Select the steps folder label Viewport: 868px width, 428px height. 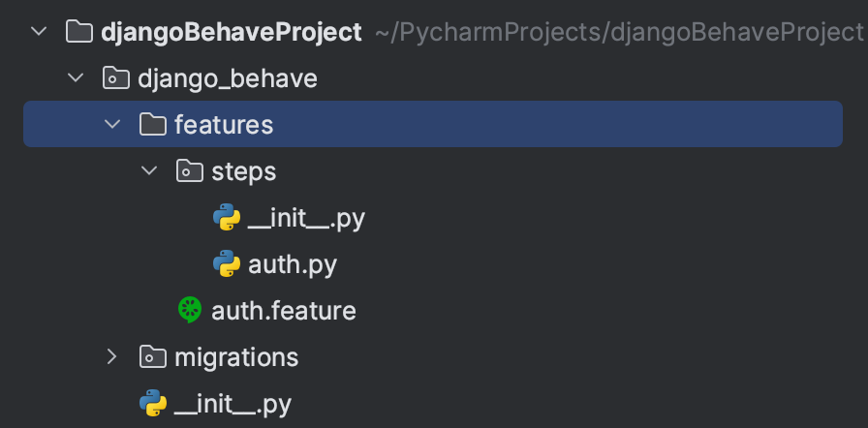click(243, 172)
